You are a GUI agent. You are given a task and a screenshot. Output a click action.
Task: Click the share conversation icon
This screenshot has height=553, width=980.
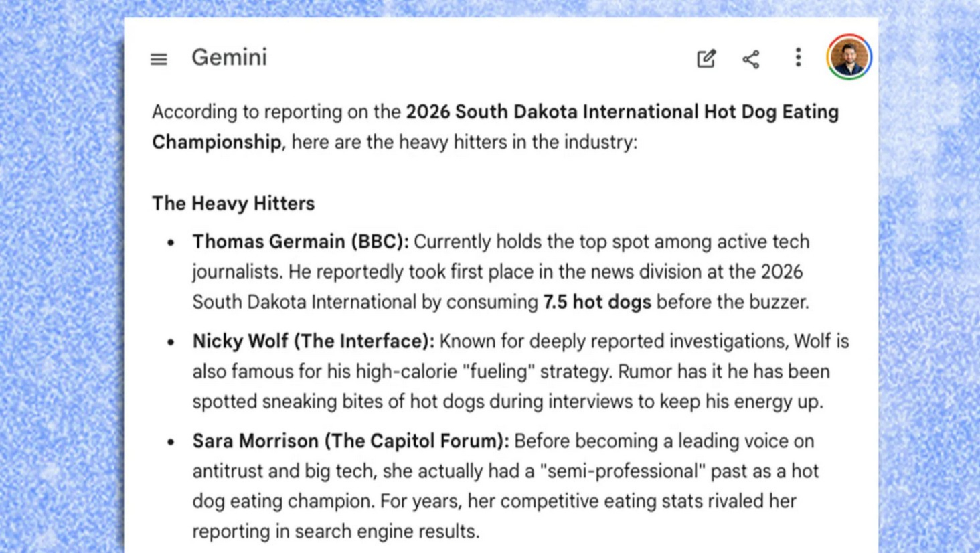(751, 59)
